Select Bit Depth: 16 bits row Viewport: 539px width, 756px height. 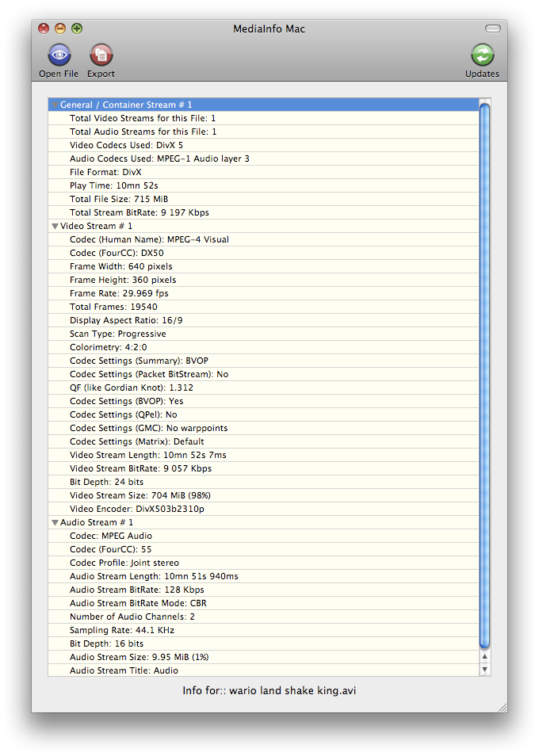click(x=263, y=644)
